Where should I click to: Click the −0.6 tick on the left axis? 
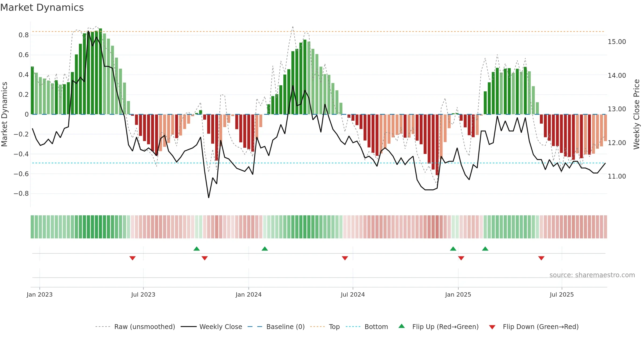tap(21, 174)
